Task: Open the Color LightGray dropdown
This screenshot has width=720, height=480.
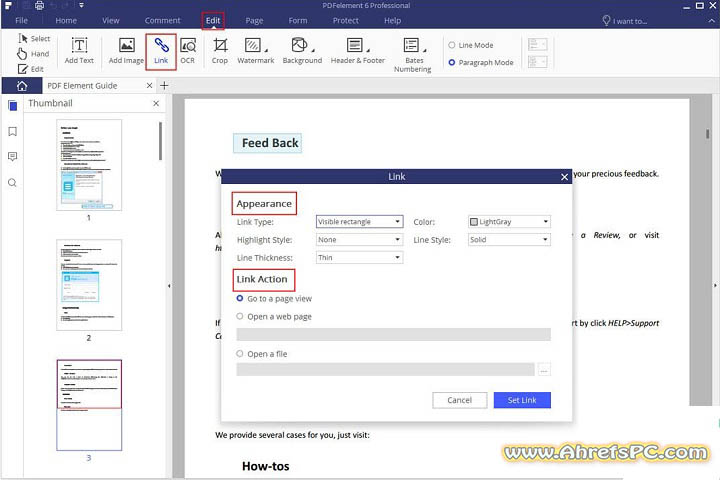Action: 509,221
